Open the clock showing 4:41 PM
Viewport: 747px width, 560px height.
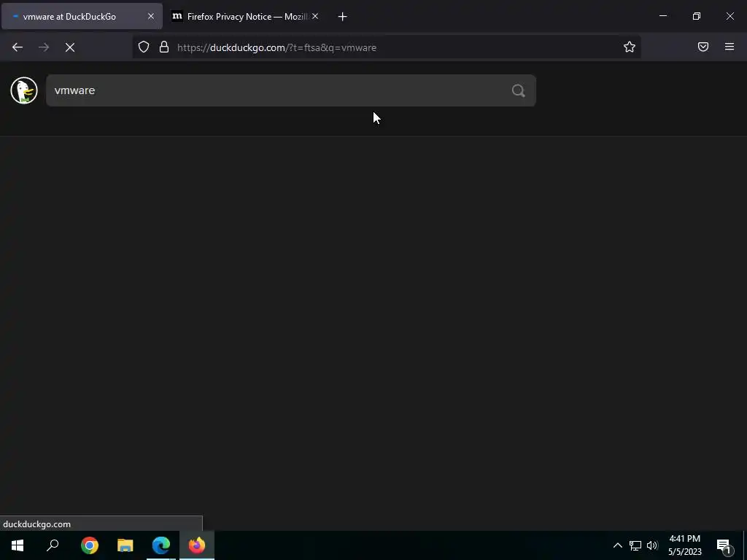[684, 545]
